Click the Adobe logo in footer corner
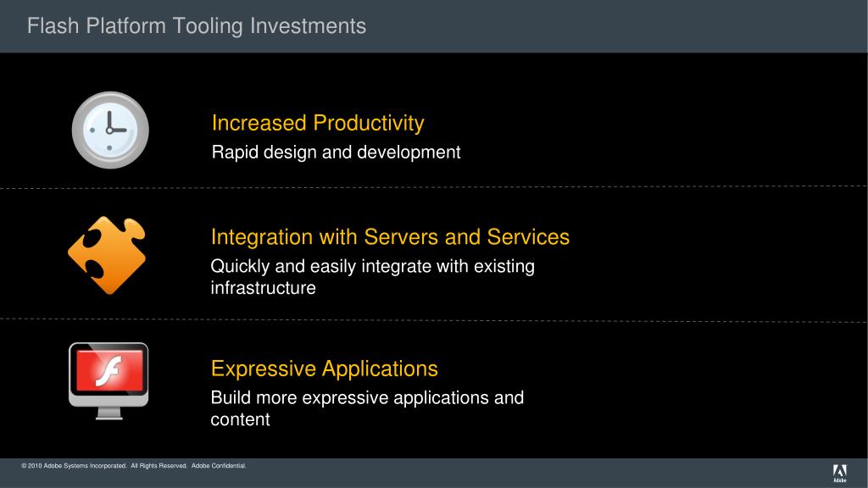 click(839, 470)
